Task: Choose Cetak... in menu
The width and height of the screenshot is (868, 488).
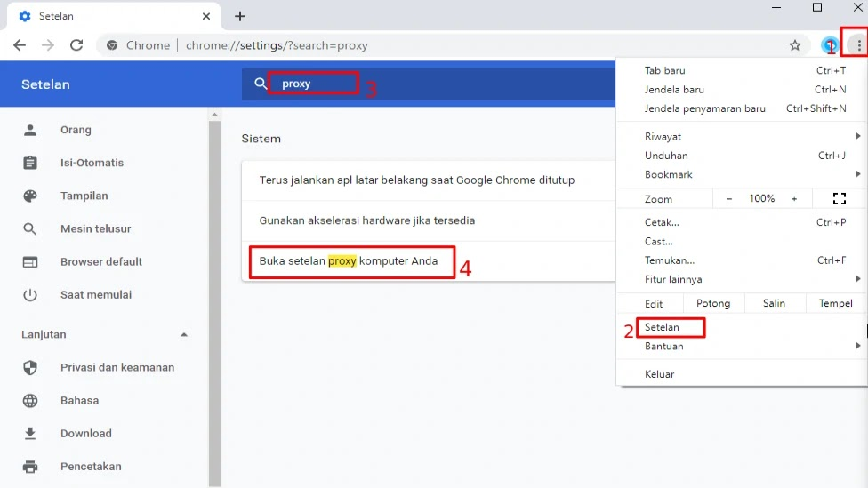Action: 742,222
